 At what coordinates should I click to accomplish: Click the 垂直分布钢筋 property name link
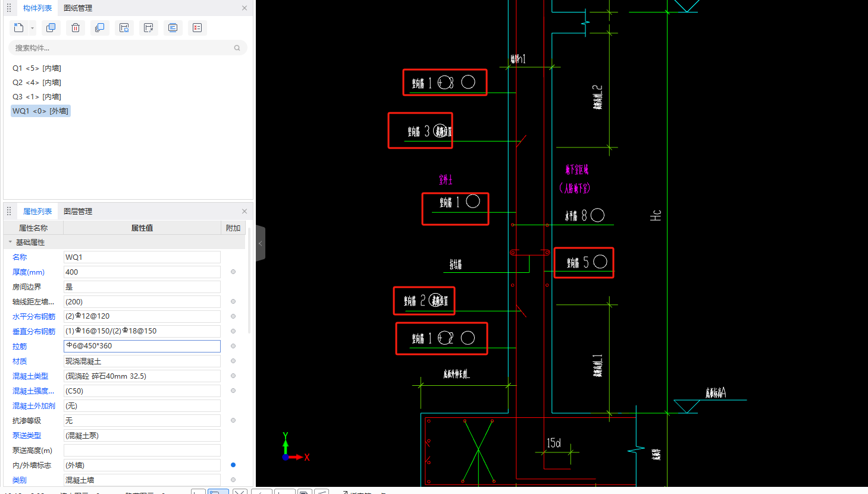click(34, 332)
